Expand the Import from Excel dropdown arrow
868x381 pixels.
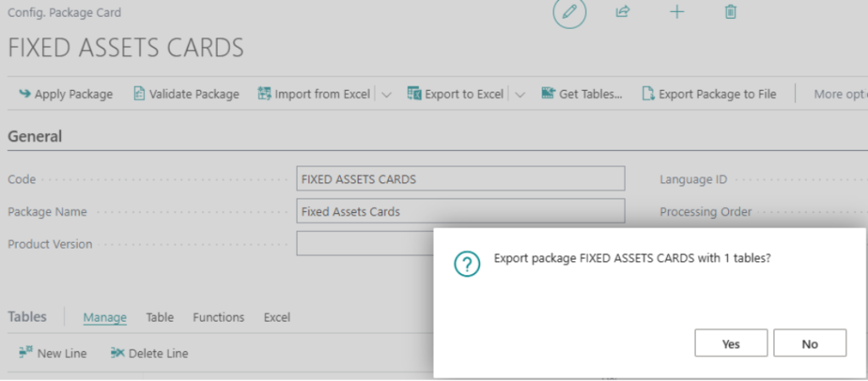tap(387, 95)
